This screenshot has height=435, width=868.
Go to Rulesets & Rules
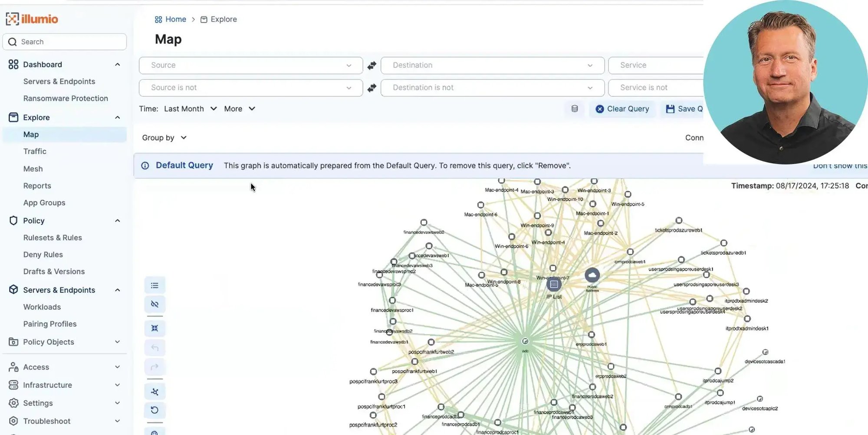pyautogui.click(x=53, y=238)
